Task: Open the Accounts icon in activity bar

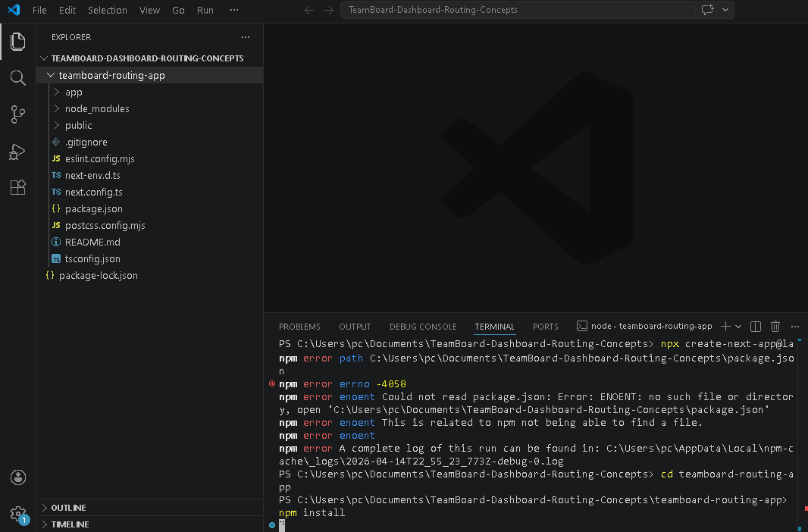Action: tap(18, 477)
